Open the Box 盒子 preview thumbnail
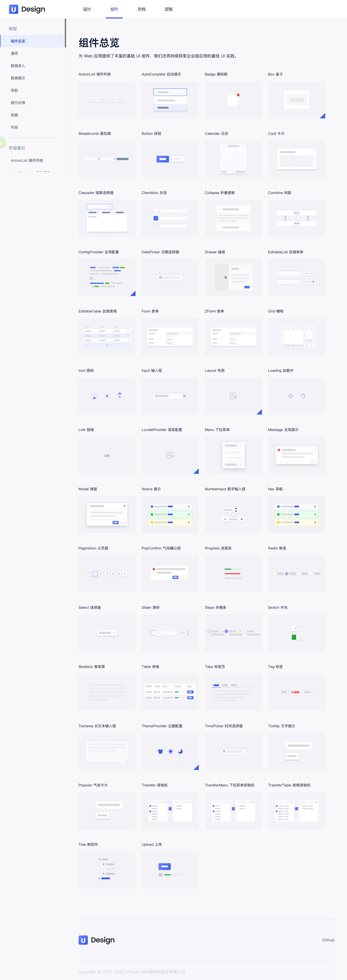 pyautogui.click(x=296, y=100)
